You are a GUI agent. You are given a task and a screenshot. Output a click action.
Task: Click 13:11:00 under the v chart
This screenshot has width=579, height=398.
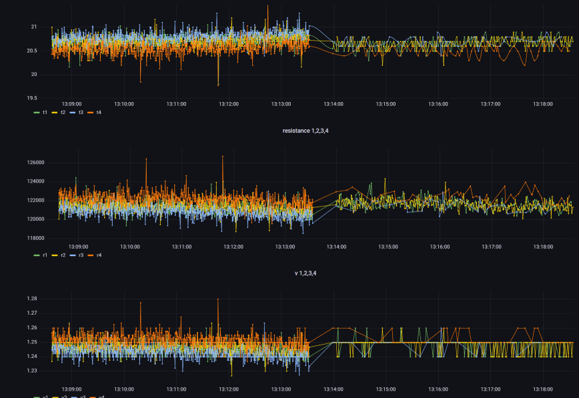176,389
